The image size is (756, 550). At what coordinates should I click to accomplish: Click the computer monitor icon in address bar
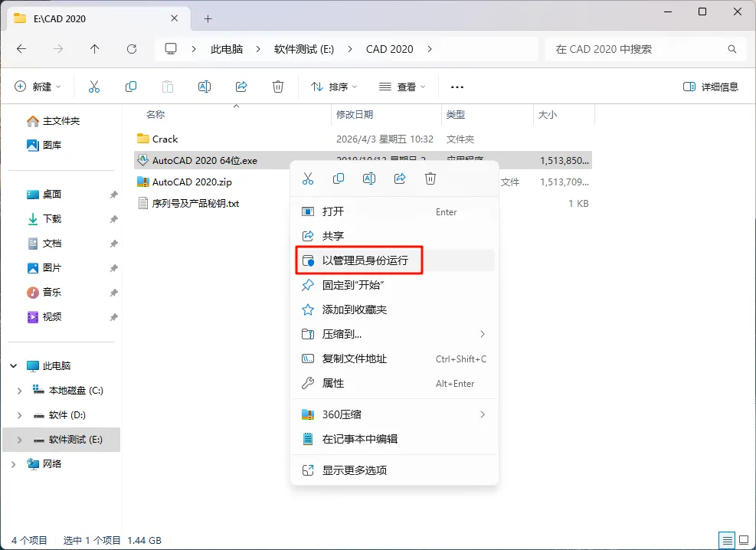click(171, 49)
